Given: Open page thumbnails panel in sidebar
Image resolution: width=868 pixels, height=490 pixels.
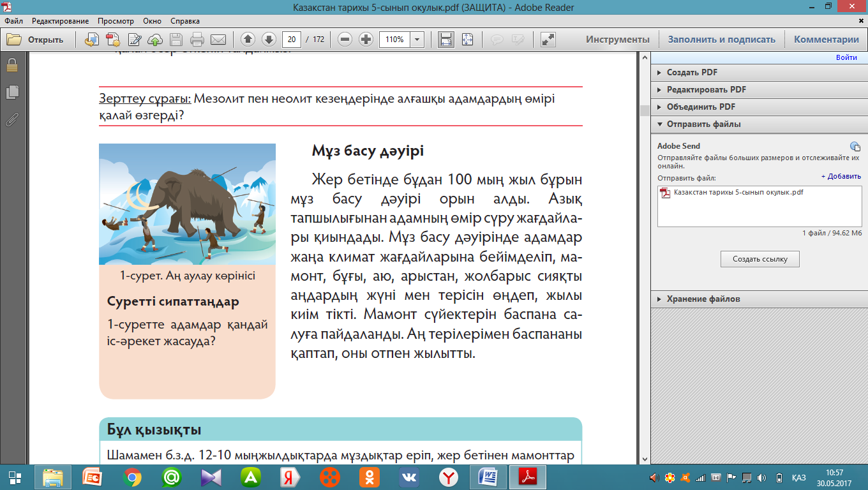Looking at the screenshot, I should [x=11, y=93].
